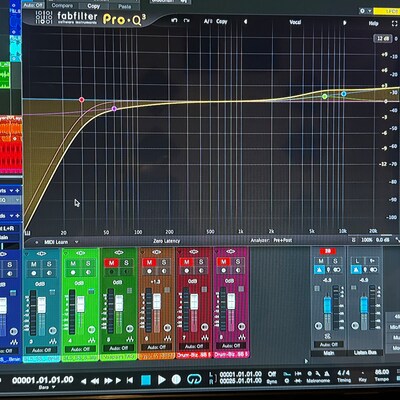The width and height of the screenshot is (400, 400).
Task: Solo the Main channel
Action: coord(335,261)
